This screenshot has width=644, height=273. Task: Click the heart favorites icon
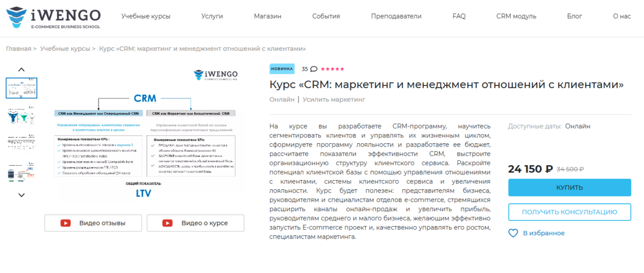click(x=514, y=233)
